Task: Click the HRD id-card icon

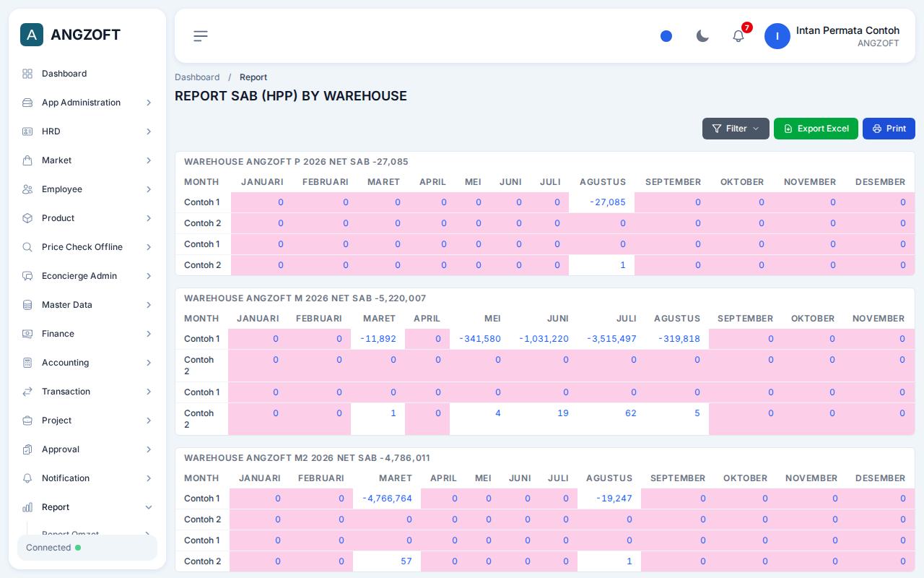Action: click(27, 131)
